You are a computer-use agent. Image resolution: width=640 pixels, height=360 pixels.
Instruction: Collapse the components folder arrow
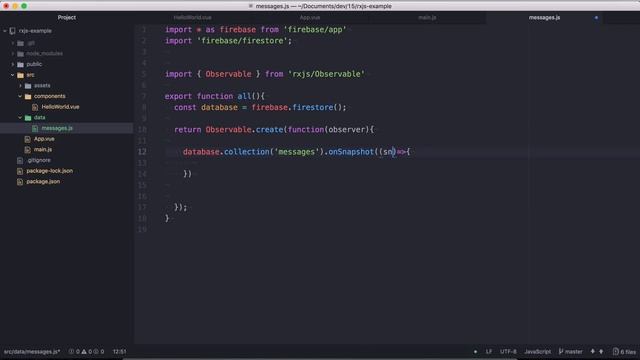coord(20,96)
